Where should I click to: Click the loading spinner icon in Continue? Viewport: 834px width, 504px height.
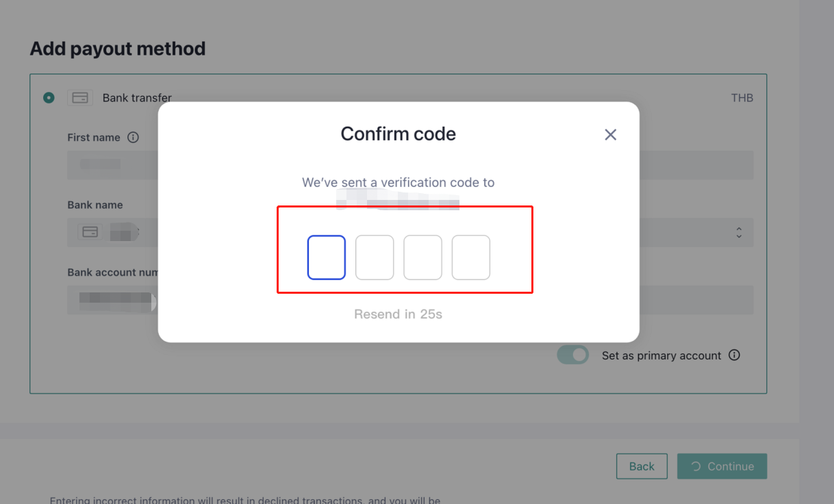point(696,466)
